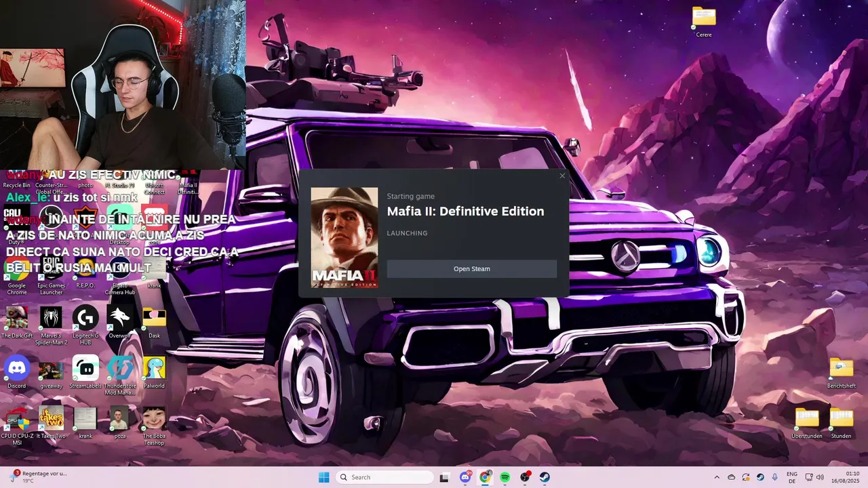
Task: Select The Dark Gift desktop icon
Action: pos(17,322)
